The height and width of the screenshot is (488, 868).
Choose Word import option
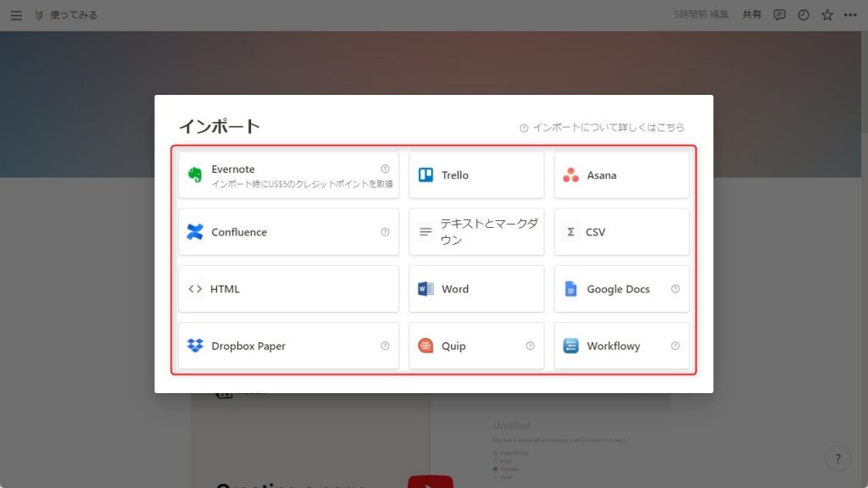(x=476, y=289)
